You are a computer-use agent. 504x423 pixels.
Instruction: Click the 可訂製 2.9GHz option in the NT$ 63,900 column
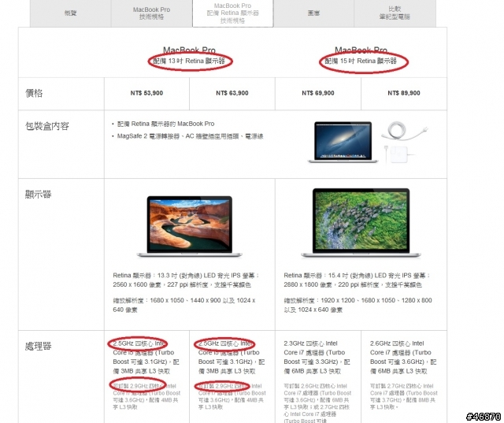pos(232,396)
